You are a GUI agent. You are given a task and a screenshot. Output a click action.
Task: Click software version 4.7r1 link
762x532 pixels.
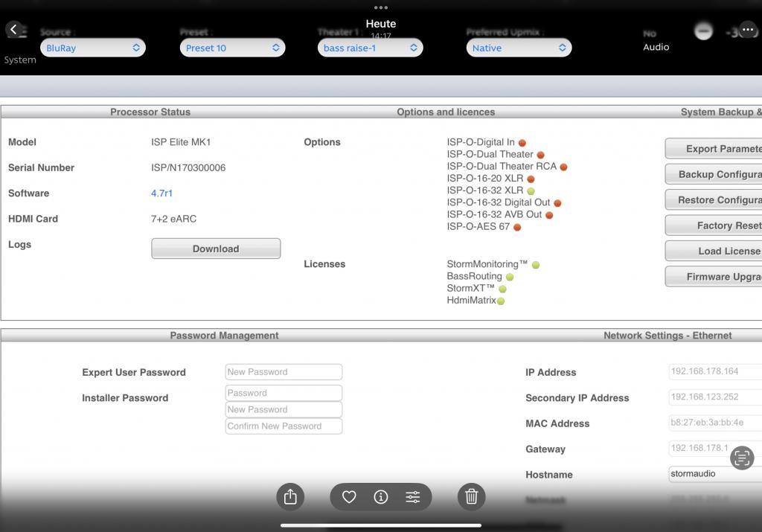[x=162, y=193]
